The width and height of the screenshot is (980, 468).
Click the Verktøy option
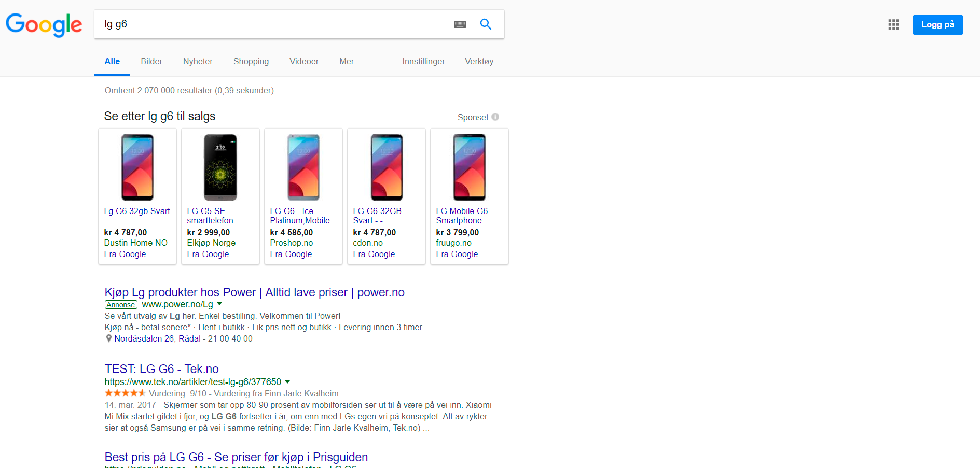pos(479,61)
